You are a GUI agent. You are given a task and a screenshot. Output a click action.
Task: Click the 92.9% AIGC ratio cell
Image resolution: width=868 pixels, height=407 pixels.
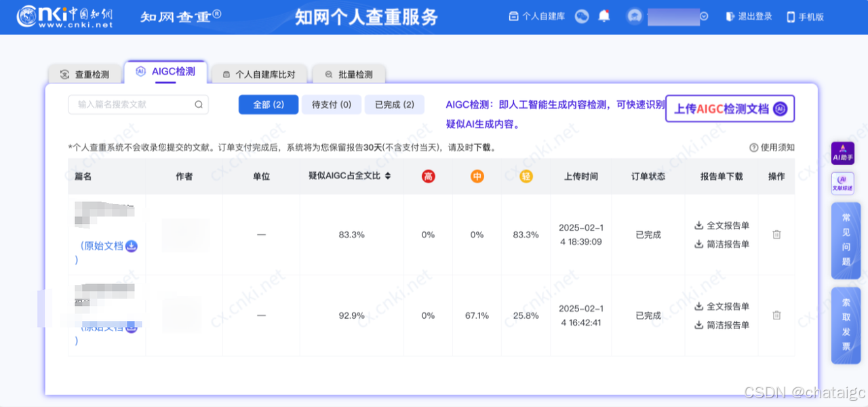pos(351,315)
